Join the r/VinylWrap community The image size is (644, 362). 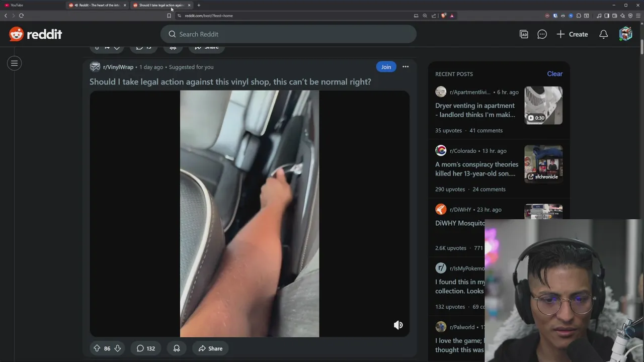[x=386, y=67]
